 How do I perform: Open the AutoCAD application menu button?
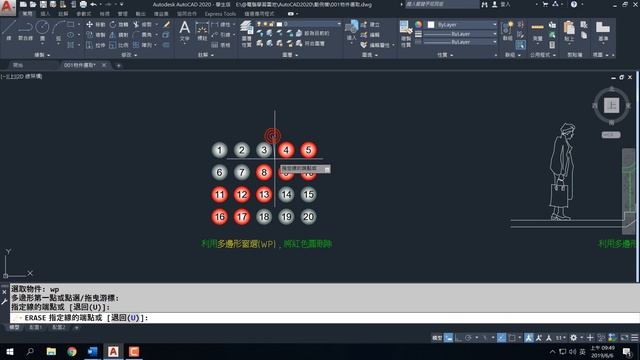click(x=7, y=7)
